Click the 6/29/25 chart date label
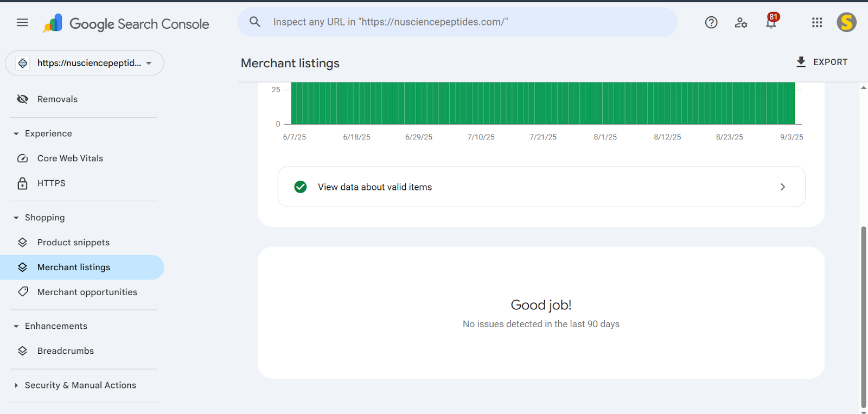 coord(419,137)
